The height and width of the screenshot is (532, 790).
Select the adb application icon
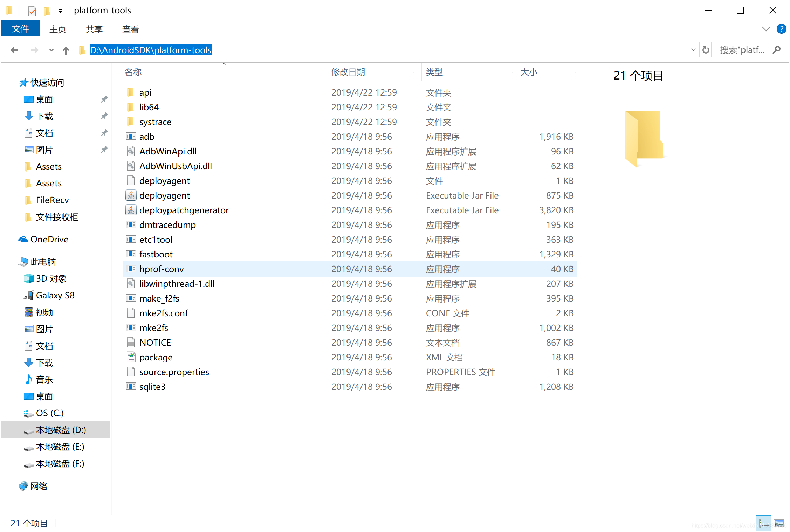[131, 137]
